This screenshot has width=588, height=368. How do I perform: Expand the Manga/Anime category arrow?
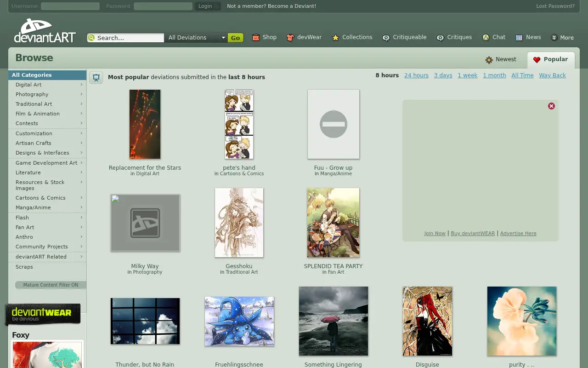tap(81, 207)
